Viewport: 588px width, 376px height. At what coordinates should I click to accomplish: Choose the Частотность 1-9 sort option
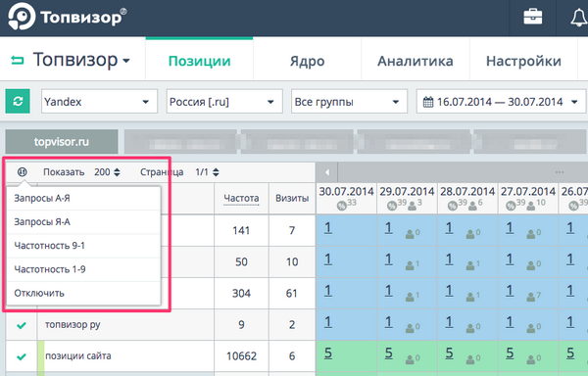coord(83,269)
